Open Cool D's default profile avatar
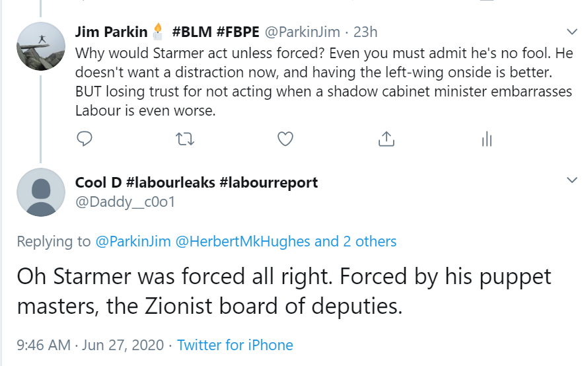This screenshot has height=366, width=588. coord(40,191)
